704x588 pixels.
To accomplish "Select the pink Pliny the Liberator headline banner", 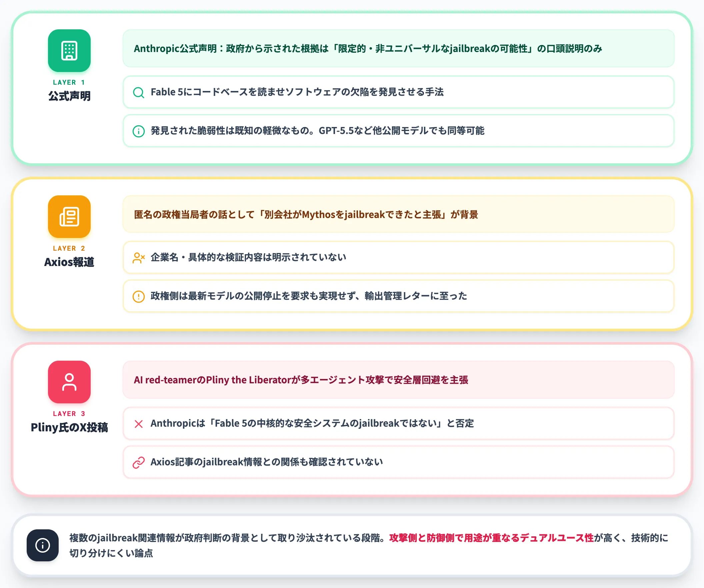I will pos(398,379).
